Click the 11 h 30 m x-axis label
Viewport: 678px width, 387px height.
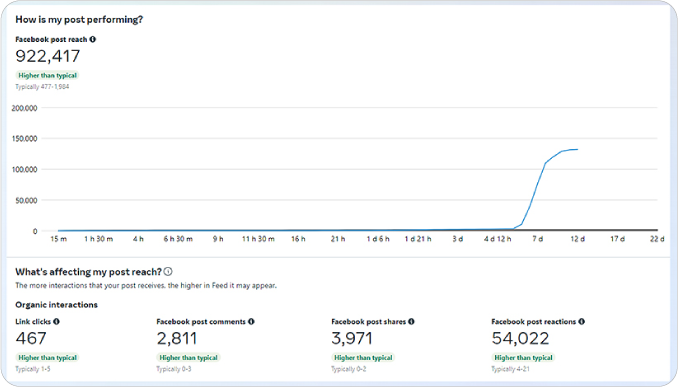(258, 239)
